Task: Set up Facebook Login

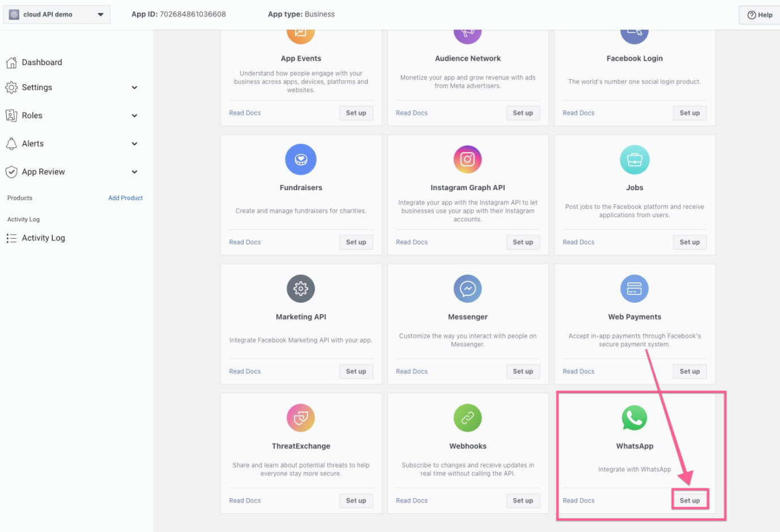Action: [x=689, y=113]
